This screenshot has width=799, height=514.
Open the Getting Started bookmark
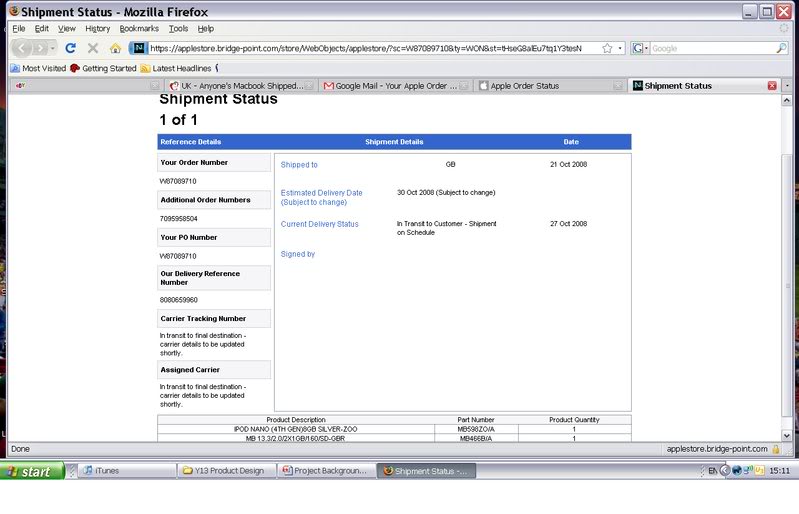[103, 68]
